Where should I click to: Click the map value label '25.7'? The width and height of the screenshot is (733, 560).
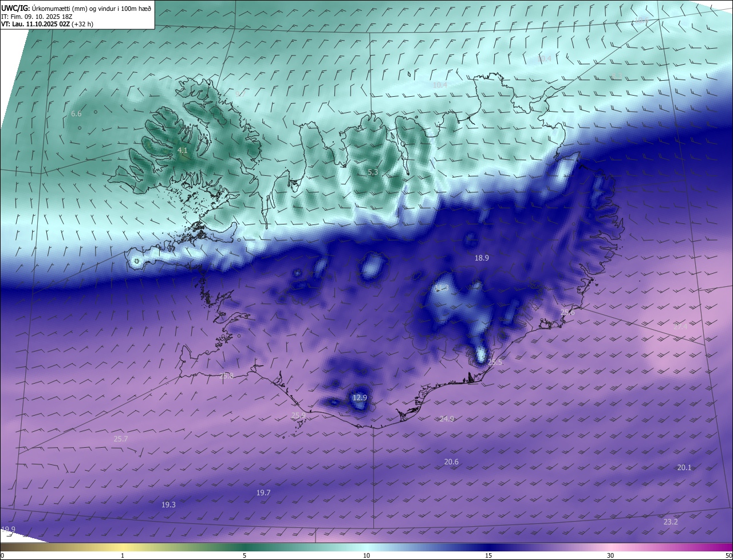(121, 439)
